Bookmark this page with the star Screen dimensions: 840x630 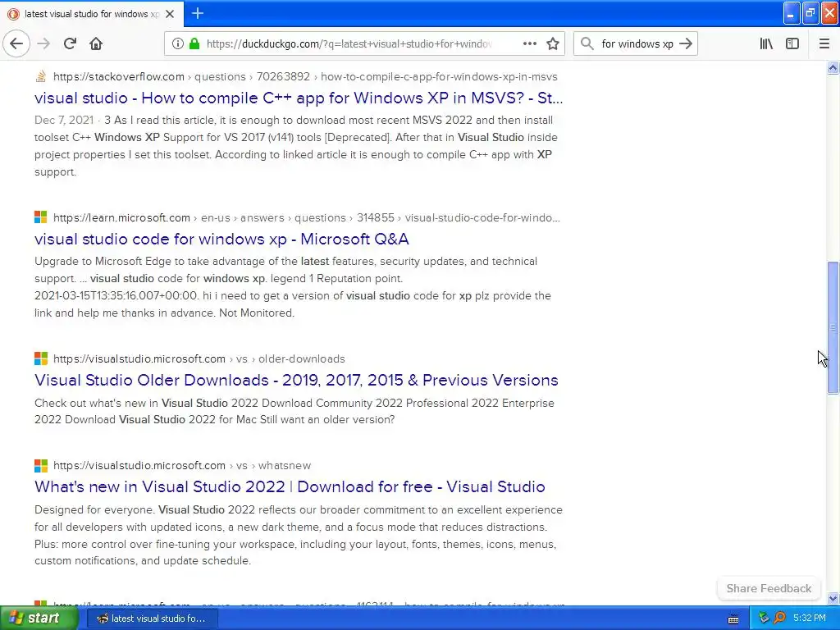(x=553, y=43)
